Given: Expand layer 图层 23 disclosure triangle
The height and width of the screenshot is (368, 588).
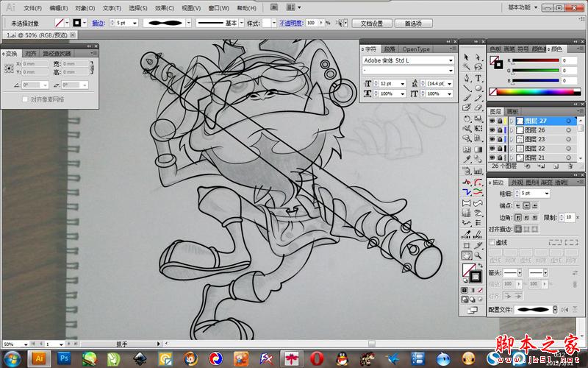Looking at the screenshot, I should [512, 139].
